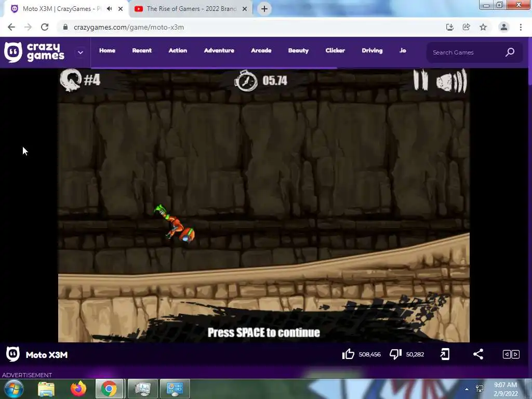Click the network tray icon
This screenshot has width=532, height=399.
[480, 389]
